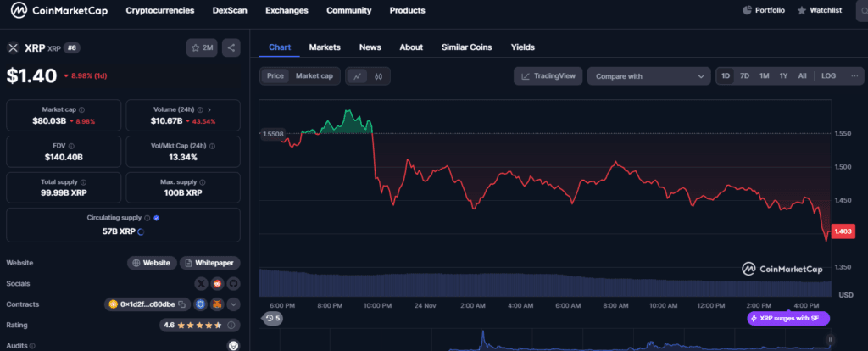Open the TradingView chart

point(548,75)
